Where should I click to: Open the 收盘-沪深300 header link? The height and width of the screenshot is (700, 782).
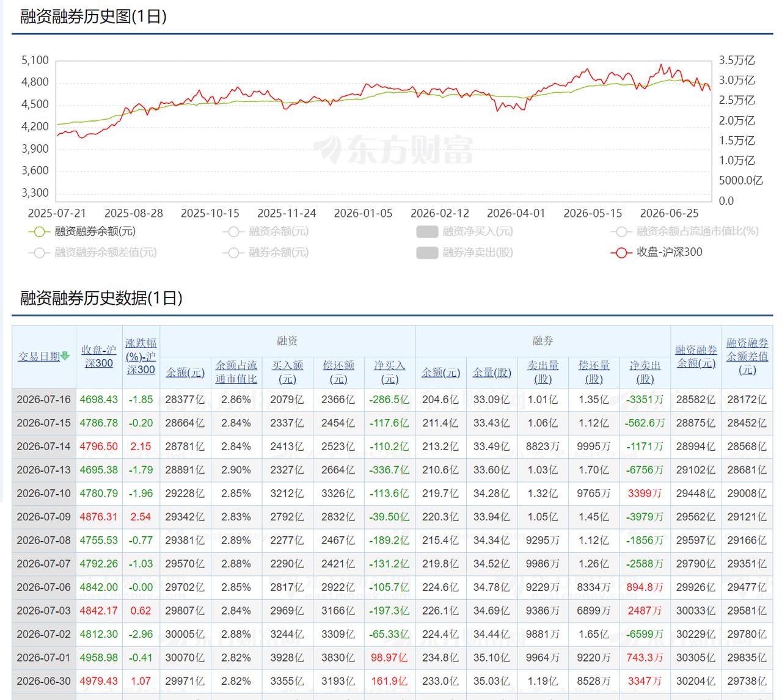99,356
